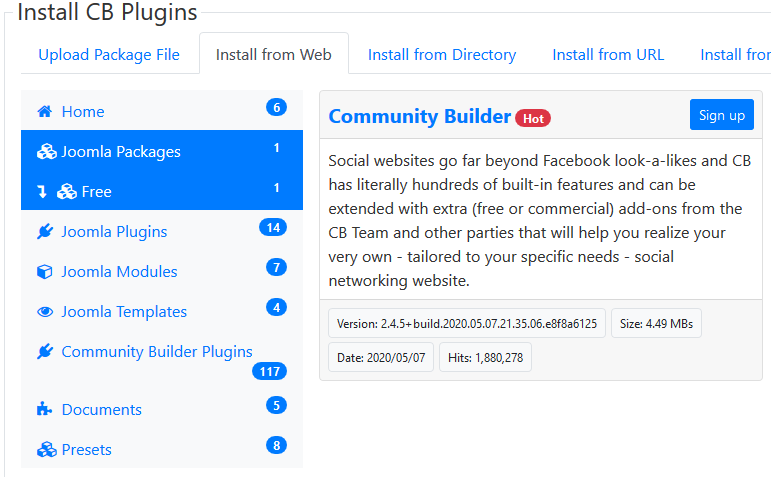This screenshot has width=771, height=477.
Task: Open the Community Builder package title
Action: 419,116
